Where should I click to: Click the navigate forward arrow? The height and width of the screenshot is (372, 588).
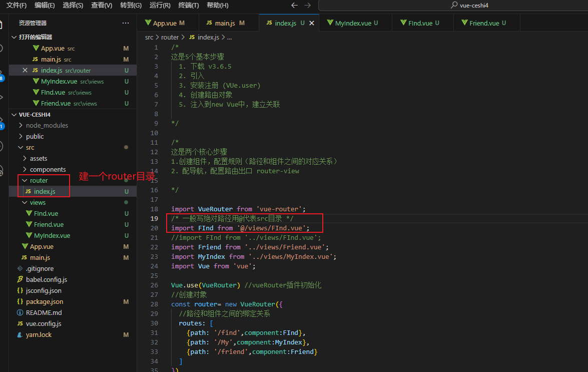[x=307, y=5]
